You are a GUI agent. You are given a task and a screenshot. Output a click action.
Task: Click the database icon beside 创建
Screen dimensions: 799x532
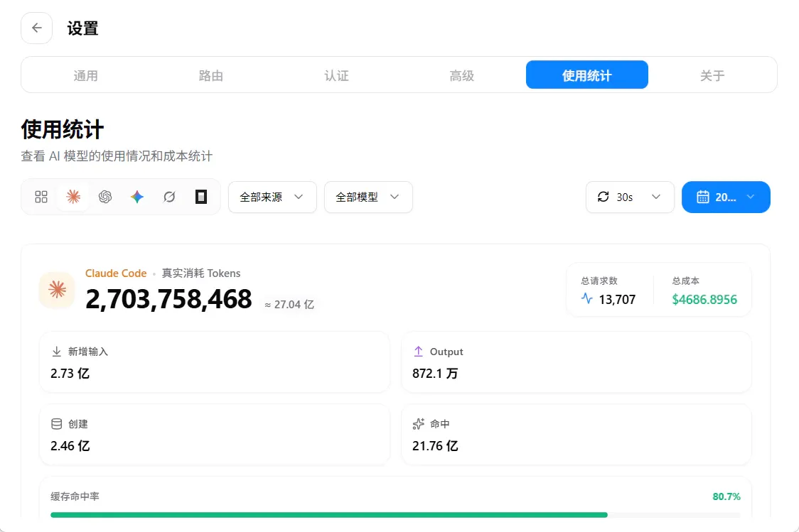tap(57, 424)
